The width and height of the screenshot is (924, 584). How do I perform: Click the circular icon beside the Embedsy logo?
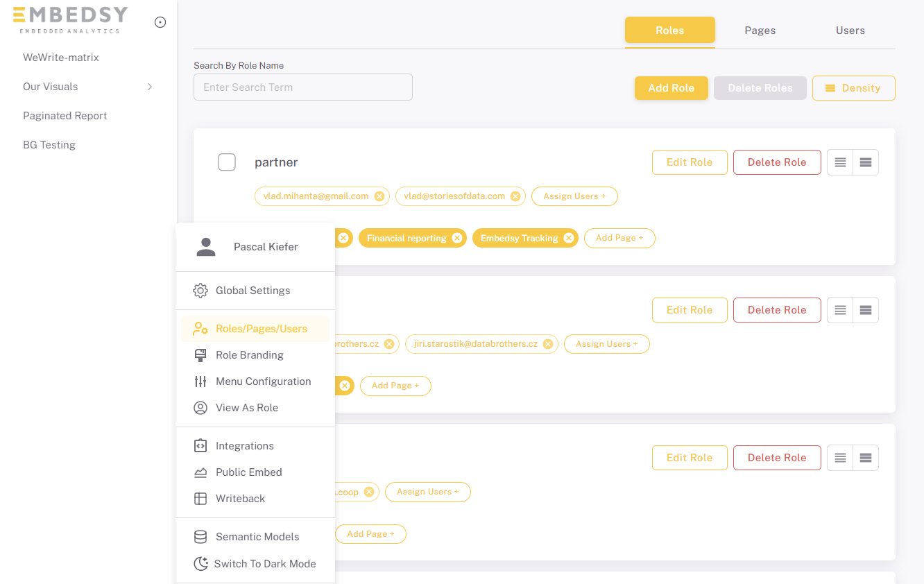point(160,22)
